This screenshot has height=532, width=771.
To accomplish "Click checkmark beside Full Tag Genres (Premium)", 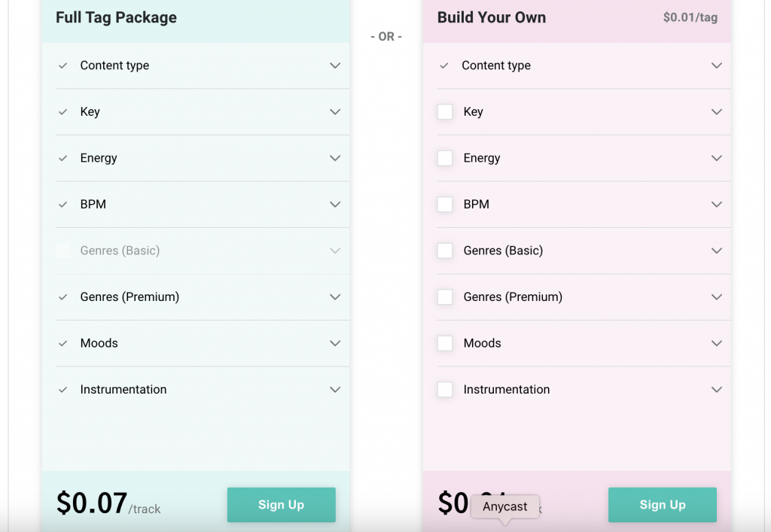I will click(x=63, y=297).
